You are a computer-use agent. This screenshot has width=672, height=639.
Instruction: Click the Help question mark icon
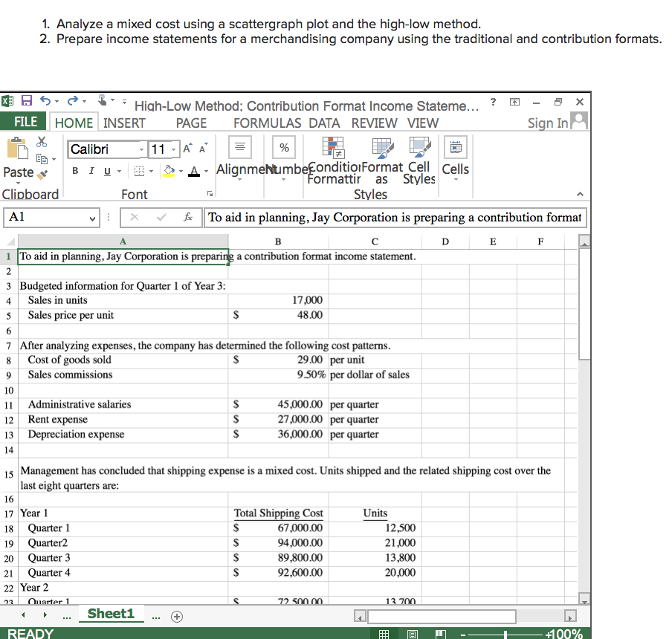click(x=494, y=102)
